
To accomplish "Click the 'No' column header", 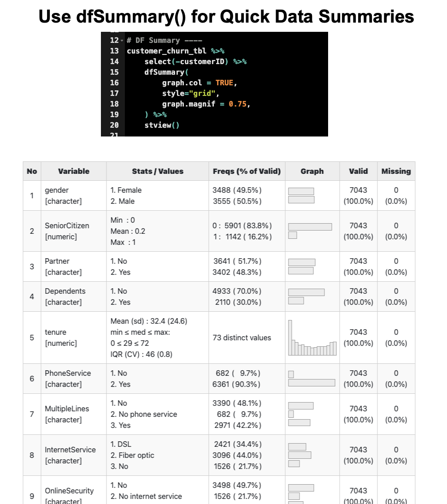I will (32, 172).
